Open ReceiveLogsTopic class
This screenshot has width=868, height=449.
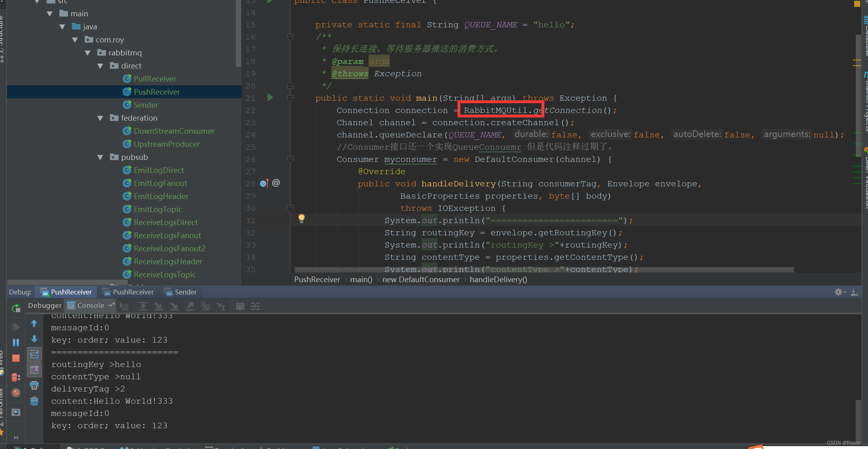coord(165,274)
